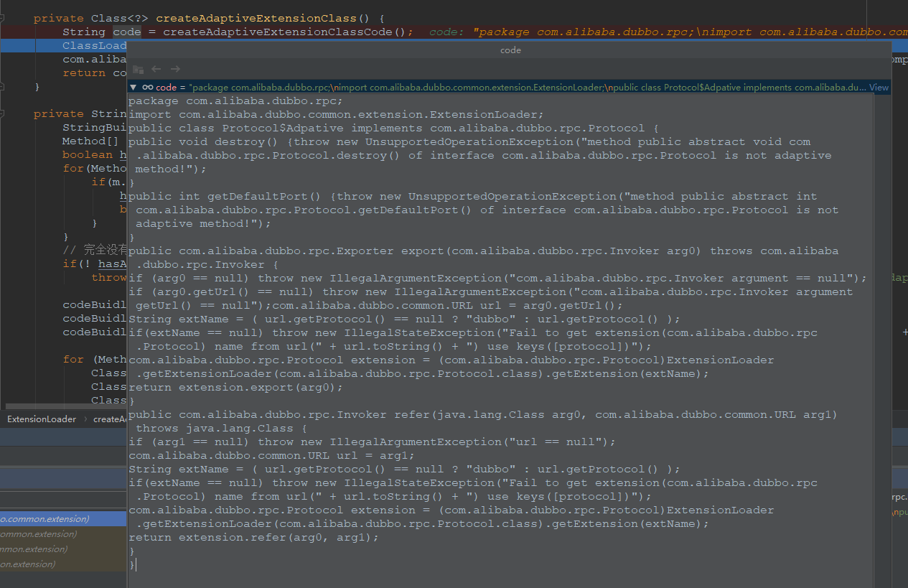Click the inline debug value 'code: "package com.alibaba...'

(668, 32)
